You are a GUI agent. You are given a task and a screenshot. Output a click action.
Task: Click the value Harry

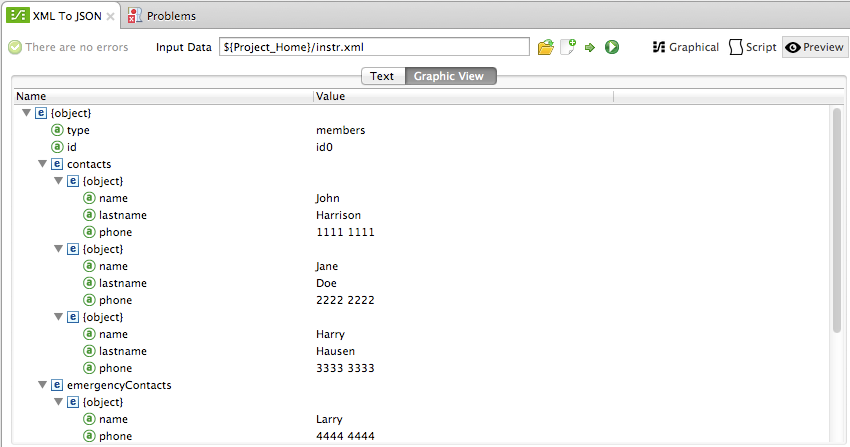pos(330,334)
